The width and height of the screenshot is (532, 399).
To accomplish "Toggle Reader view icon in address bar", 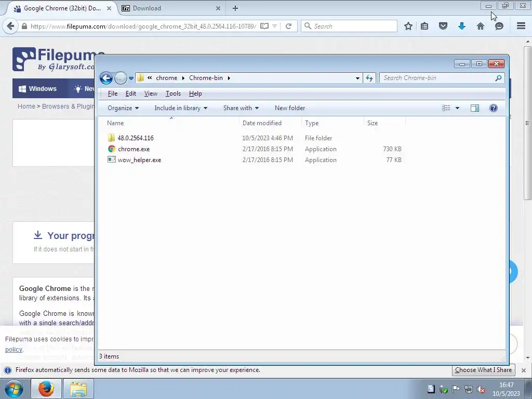I will (264, 26).
